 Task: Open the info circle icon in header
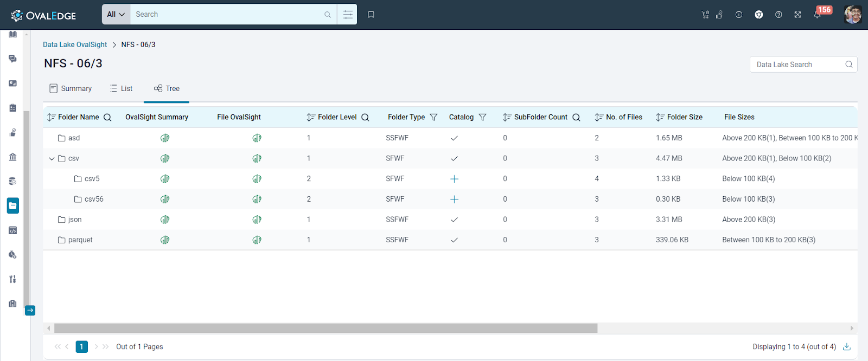(x=739, y=15)
